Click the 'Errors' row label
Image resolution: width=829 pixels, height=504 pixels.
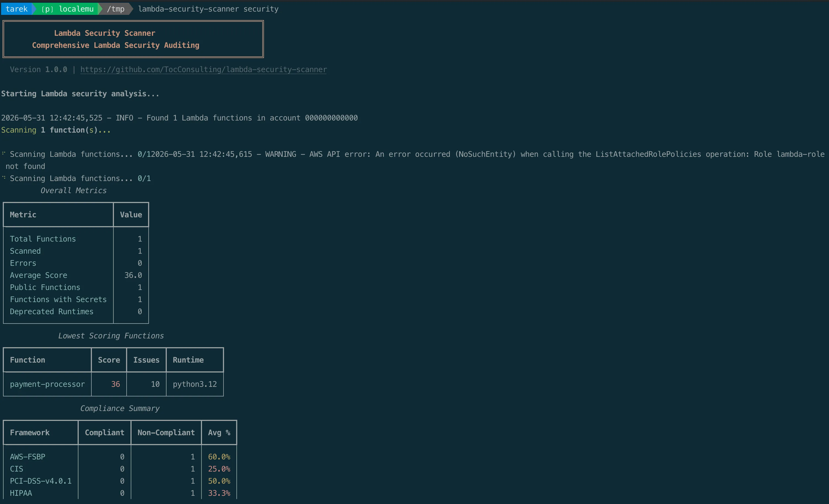23,263
